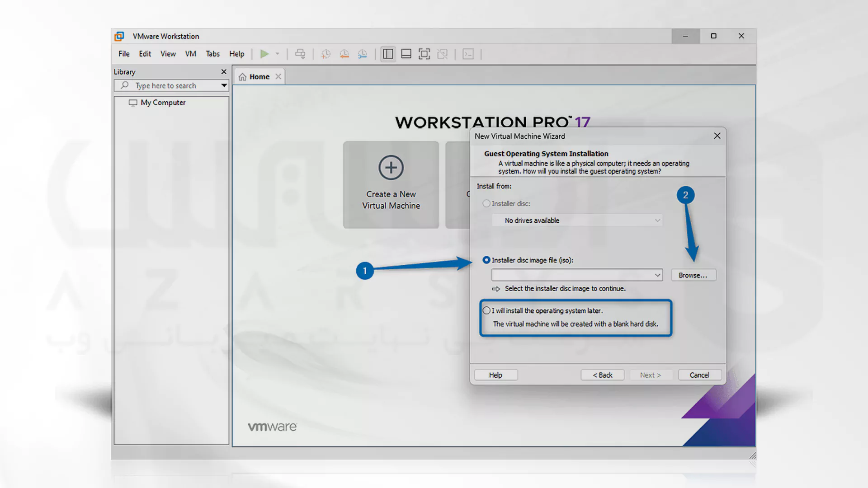Minimize the VMware Workstation window
Viewport: 868px width, 488px height.
point(685,36)
